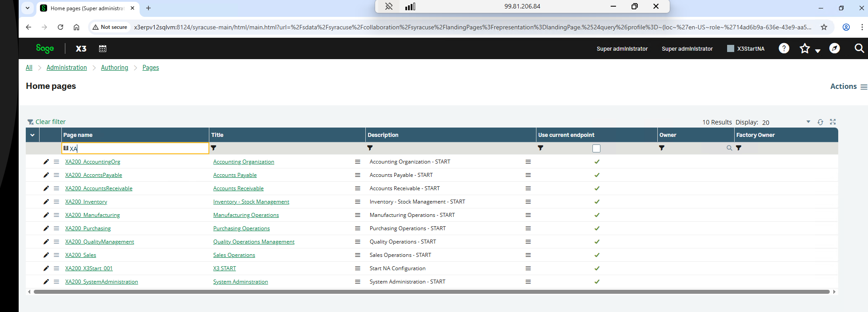Open the help question mark icon

point(784,48)
